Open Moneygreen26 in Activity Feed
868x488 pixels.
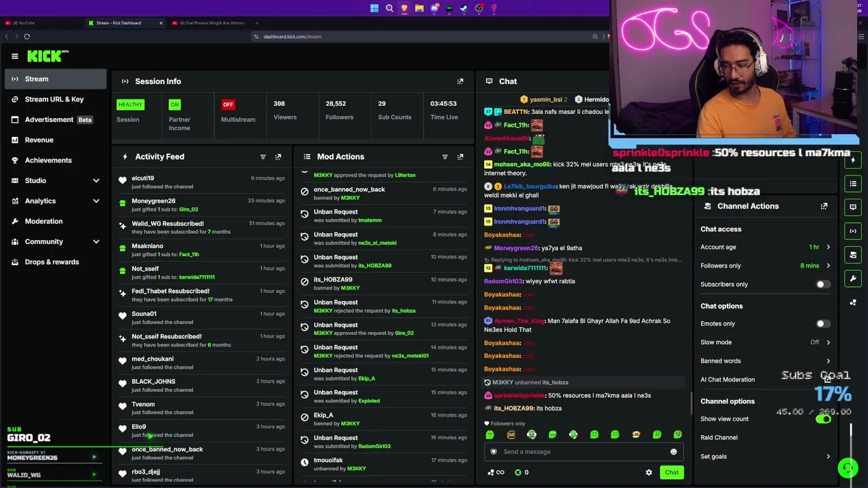point(153,201)
